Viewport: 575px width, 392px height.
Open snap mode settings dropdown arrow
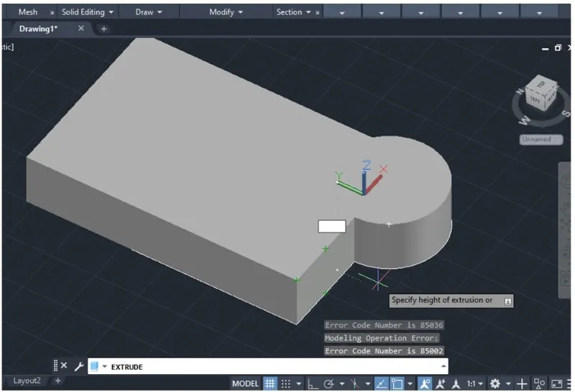point(298,383)
